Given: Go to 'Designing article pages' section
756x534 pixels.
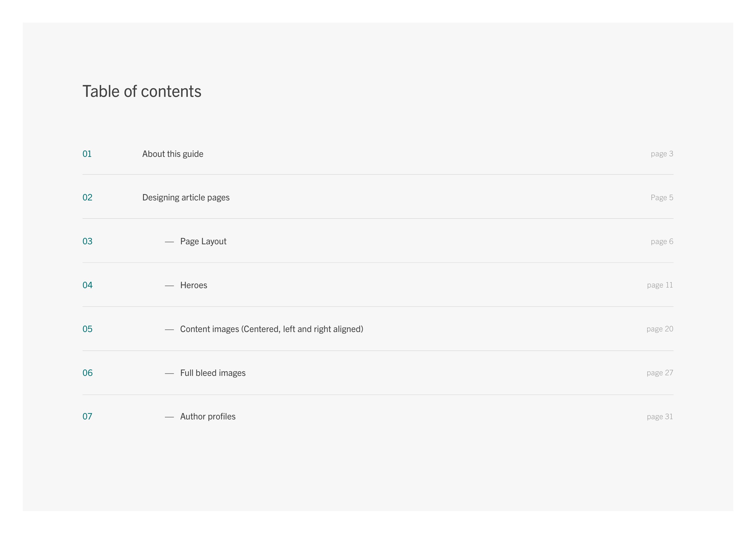Looking at the screenshot, I should (x=186, y=198).
